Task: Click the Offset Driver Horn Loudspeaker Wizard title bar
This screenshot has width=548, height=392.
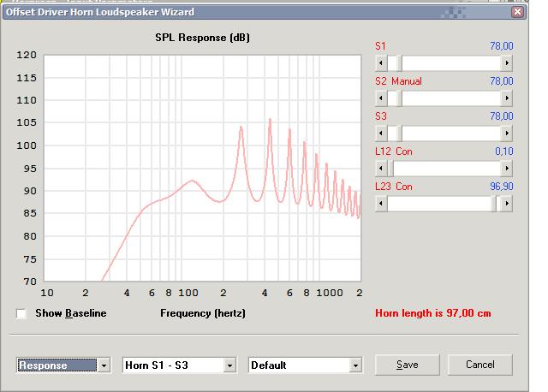Action: tap(265, 12)
